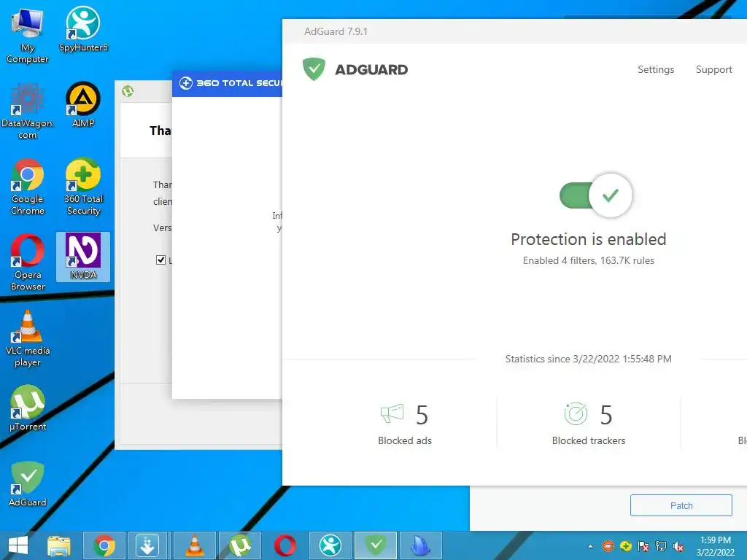
Task: Click the Blocked trackers target icon
Action: [576, 414]
